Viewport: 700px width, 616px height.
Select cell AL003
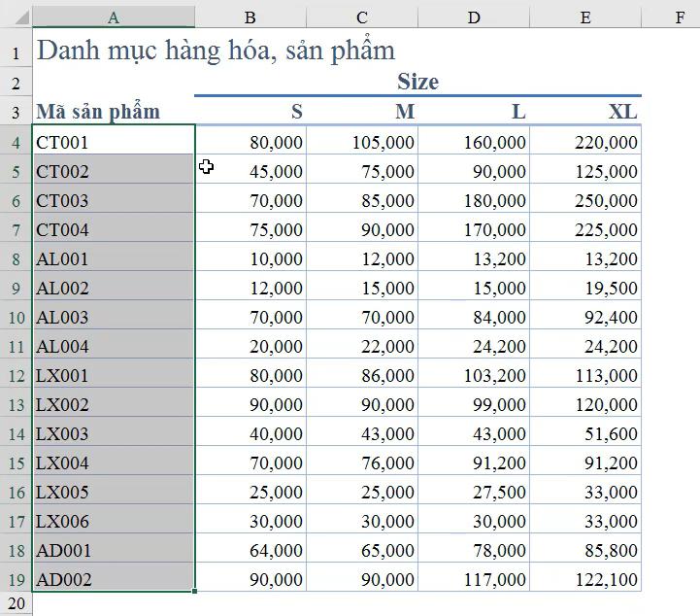pyautogui.click(x=114, y=317)
